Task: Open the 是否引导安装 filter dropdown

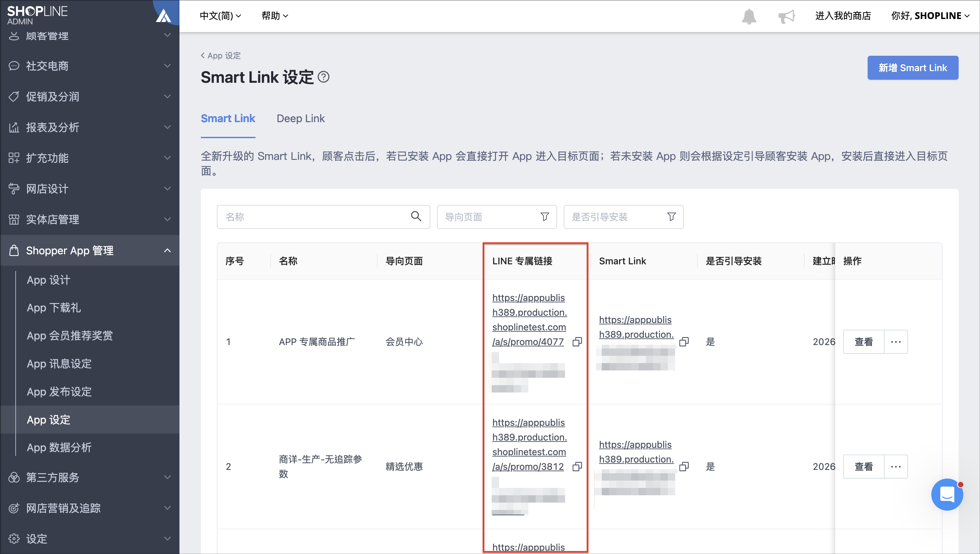Action: [x=623, y=217]
